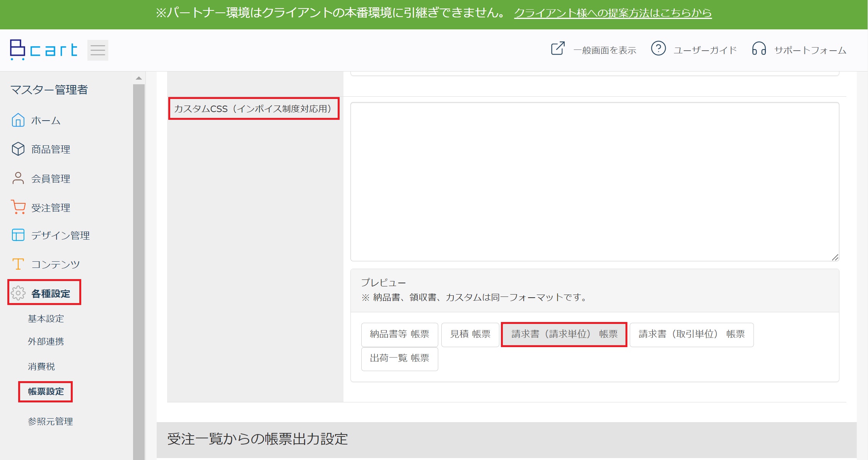Select 消費税 submenu item
The image size is (868, 460).
(41, 366)
